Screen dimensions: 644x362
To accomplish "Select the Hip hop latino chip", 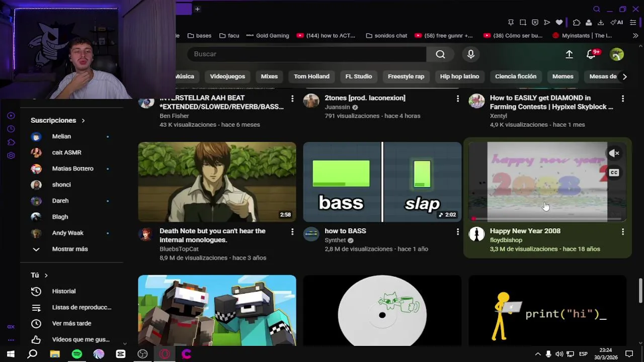I will pos(459,76).
